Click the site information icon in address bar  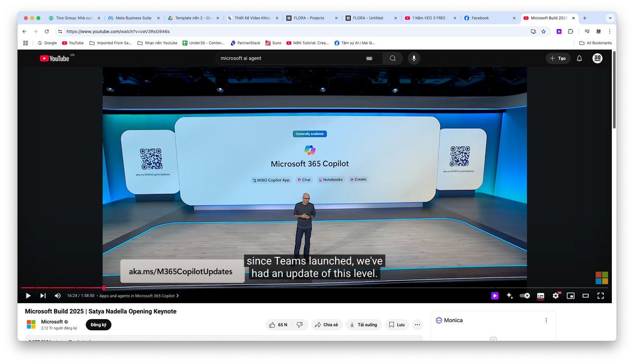click(60, 31)
